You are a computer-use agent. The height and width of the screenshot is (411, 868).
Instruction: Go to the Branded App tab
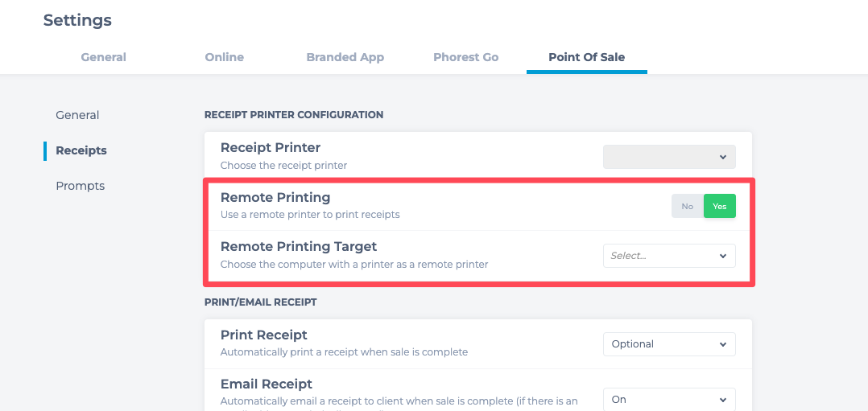tap(345, 57)
